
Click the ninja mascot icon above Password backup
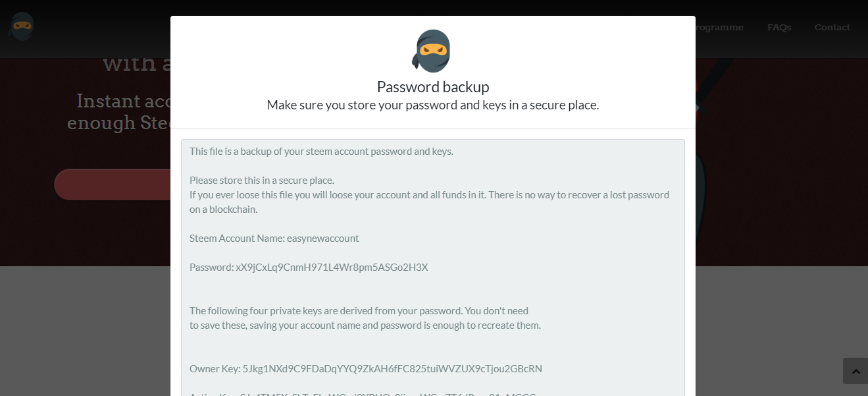point(432,51)
